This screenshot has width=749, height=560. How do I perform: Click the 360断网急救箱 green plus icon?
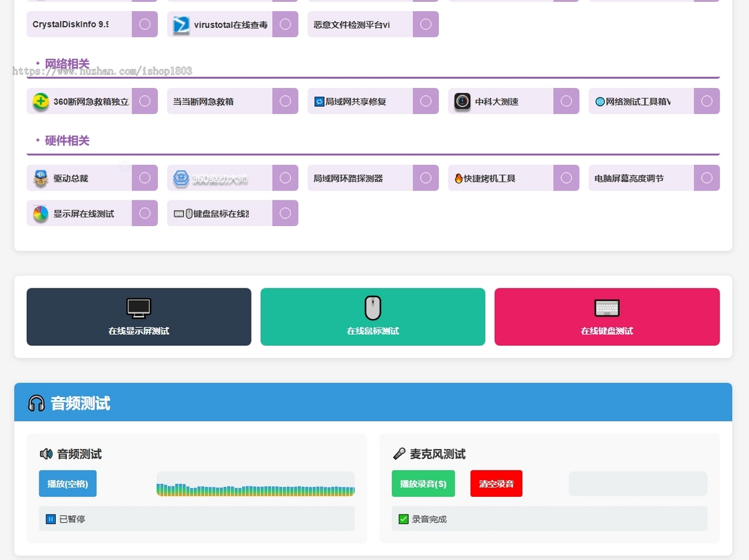41,101
